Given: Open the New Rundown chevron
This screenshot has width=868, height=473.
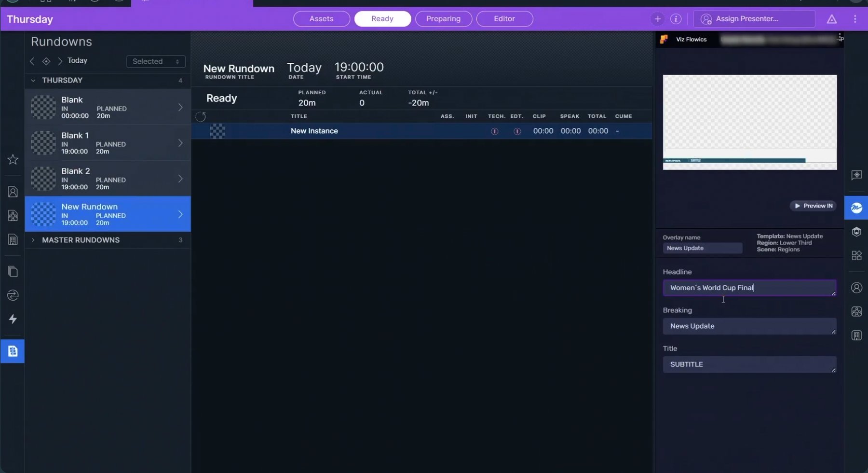Looking at the screenshot, I should (x=180, y=214).
